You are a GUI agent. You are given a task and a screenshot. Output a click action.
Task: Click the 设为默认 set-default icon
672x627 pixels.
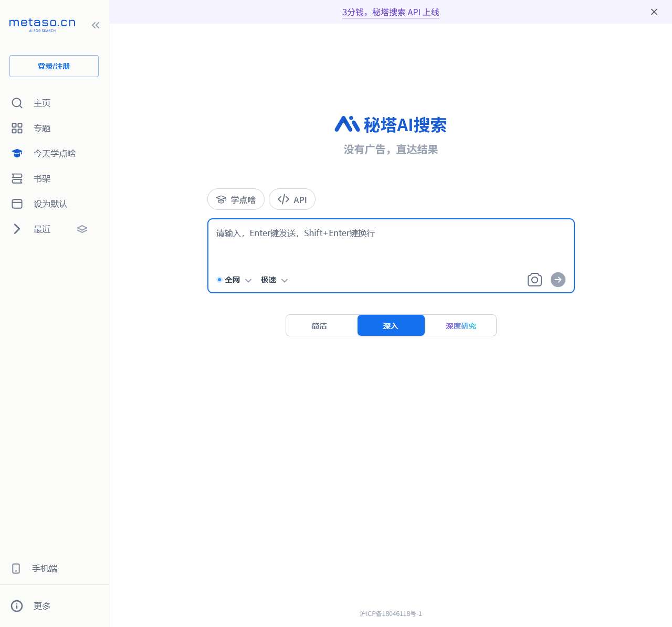(x=17, y=204)
